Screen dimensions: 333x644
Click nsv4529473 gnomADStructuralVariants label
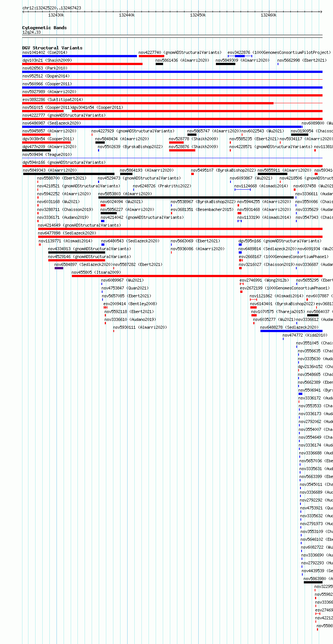[140, 178]
